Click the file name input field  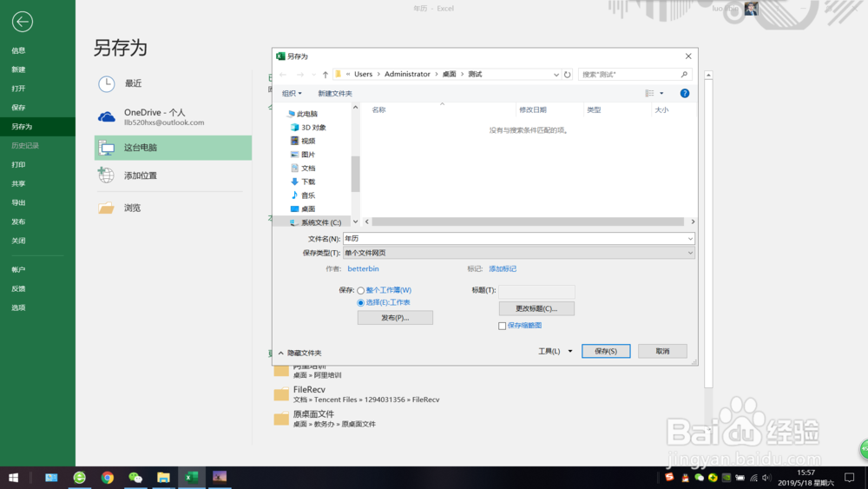[x=515, y=239]
